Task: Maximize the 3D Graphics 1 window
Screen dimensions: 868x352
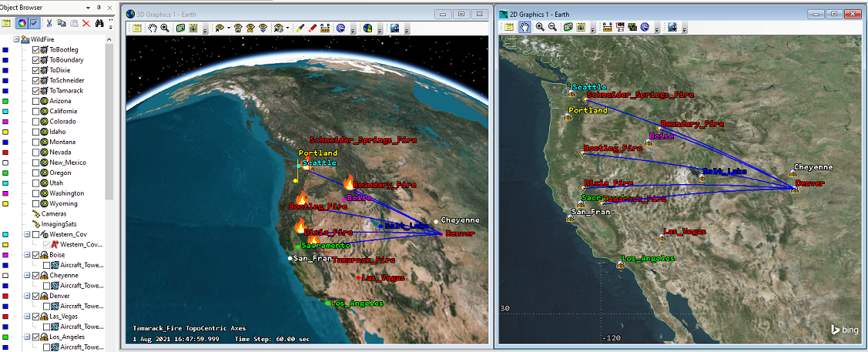Action: (461, 14)
